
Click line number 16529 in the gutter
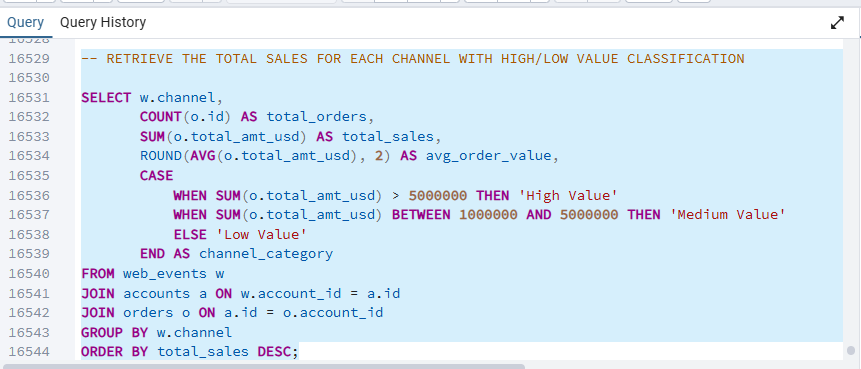tap(29, 59)
